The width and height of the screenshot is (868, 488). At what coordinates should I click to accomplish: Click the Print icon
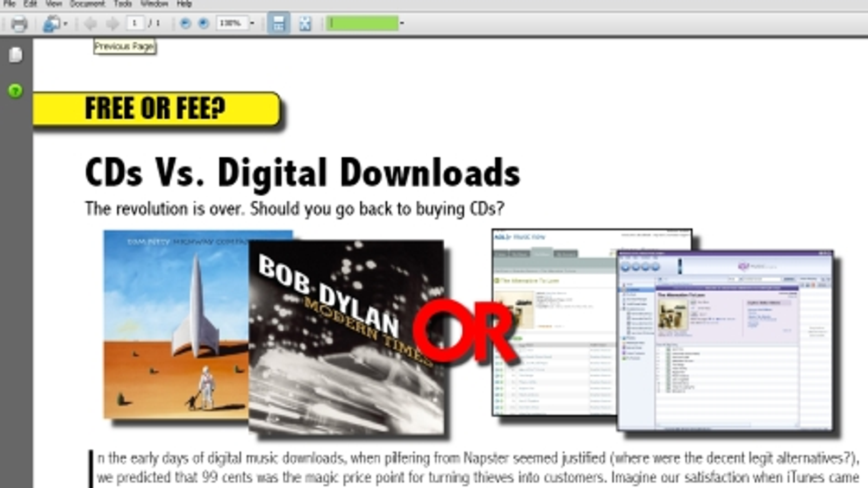tap(19, 24)
